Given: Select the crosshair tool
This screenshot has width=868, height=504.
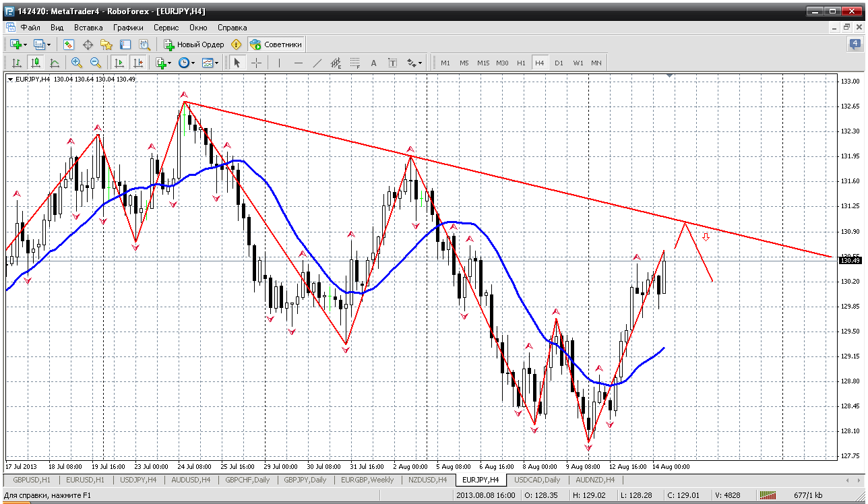Looking at the screenshot, I should (x=257, y=63).
